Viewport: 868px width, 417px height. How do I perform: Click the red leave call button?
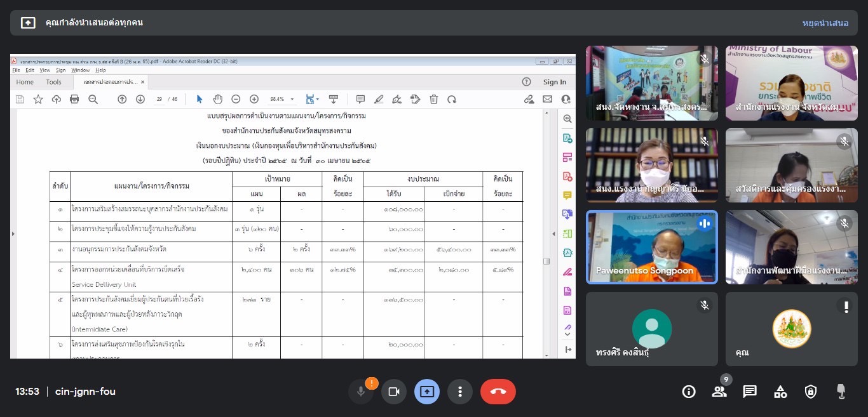click(498, 392)
